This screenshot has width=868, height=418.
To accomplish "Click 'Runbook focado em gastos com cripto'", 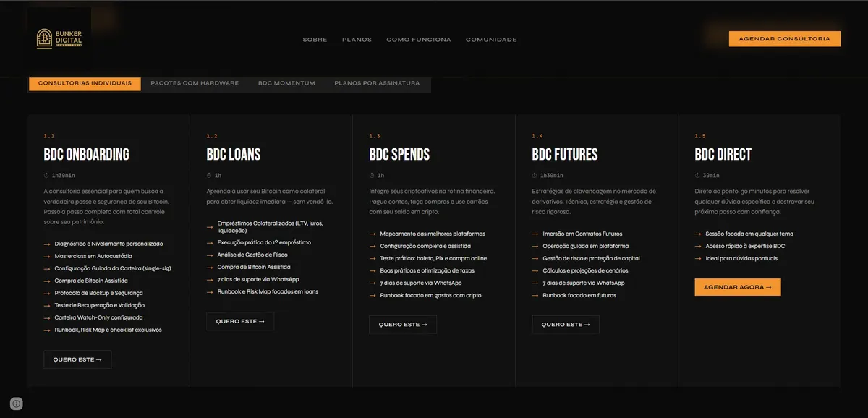I will pyautogui.click(x=430, y=295).
